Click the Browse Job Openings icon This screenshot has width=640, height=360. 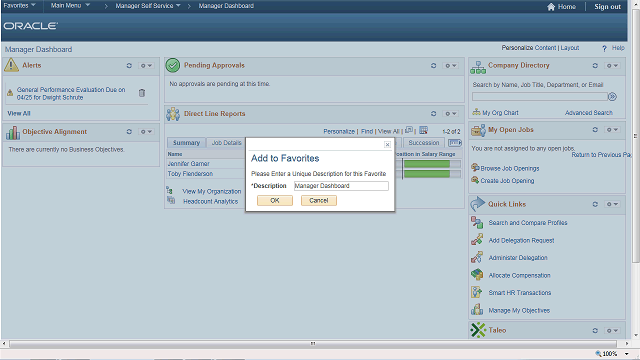pos(475,167)
